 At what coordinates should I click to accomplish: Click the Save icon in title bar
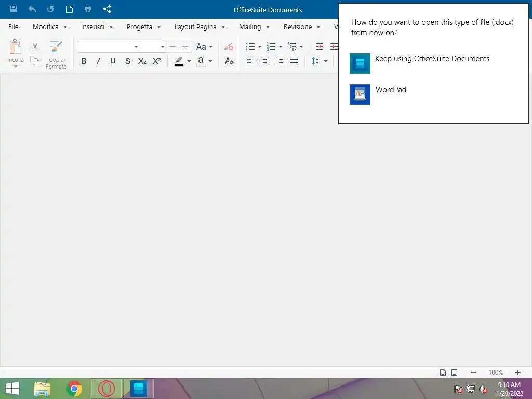[x=13, y=9]
